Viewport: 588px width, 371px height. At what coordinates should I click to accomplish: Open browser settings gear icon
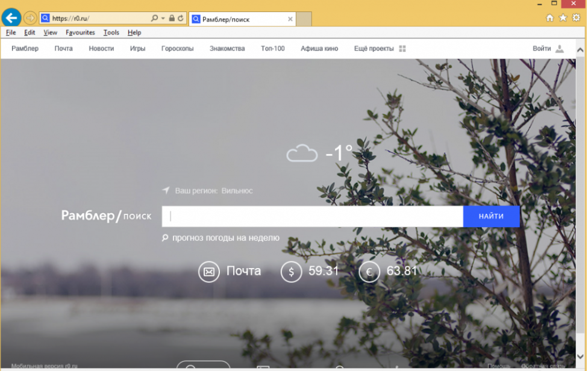coord(577,17)
